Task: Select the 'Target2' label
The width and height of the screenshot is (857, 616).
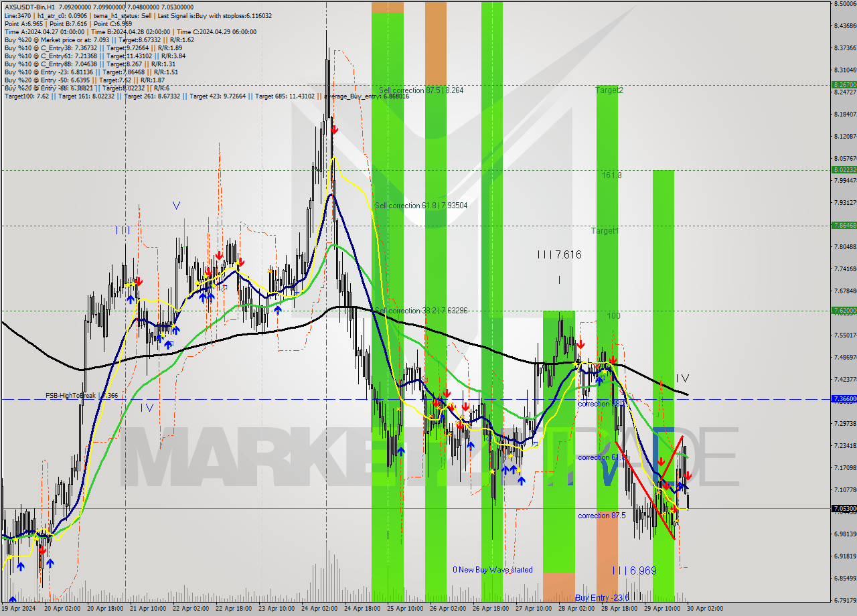Action: (609, 90)
